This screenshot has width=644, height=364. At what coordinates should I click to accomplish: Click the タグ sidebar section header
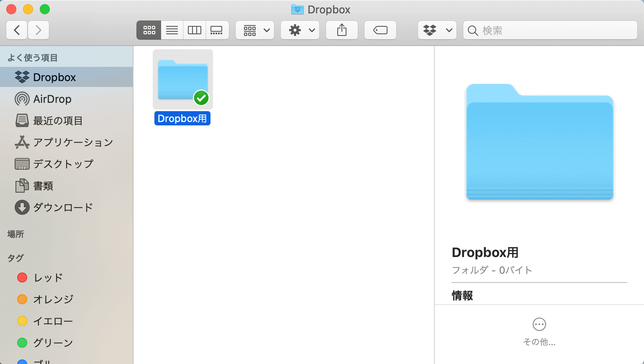(15, 258)
